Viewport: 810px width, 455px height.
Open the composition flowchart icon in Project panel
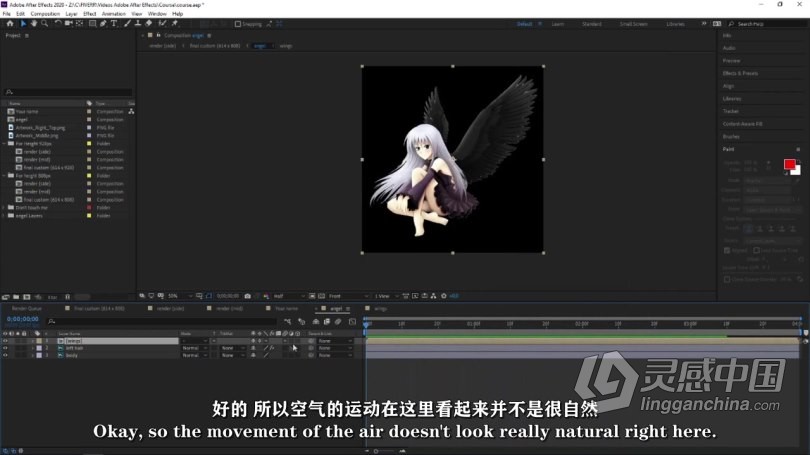pos(131,112)
